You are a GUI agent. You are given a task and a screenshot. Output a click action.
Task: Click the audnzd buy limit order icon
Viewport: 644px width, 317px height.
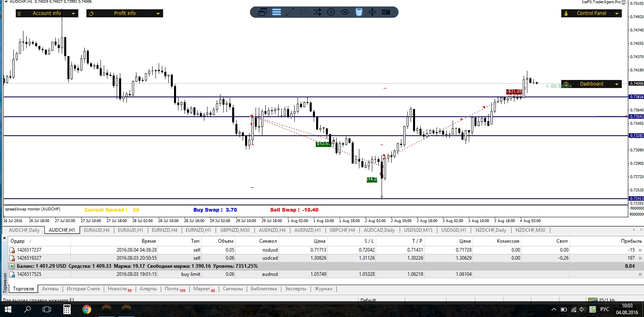tap(12, 274)
